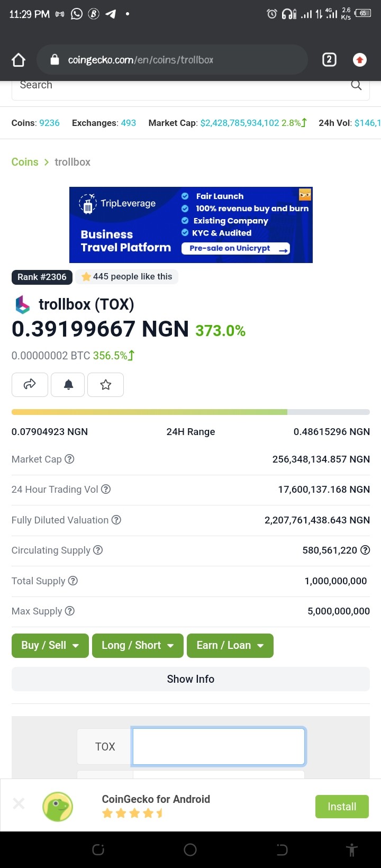381x868 pixels.
Task: Expand the Earn / Loan dropdown
Action: [230, 646]
